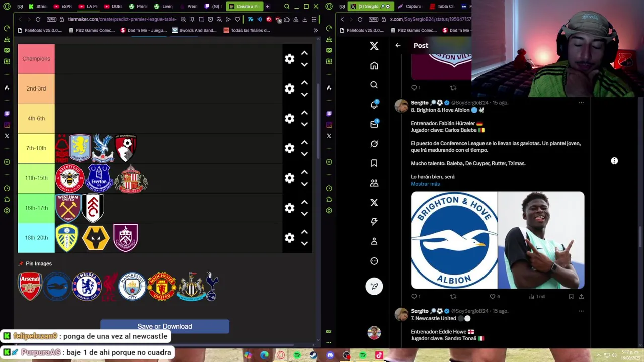Open settings gear for 18th-20th tier
Image resolution: width=644 pixels, height=362 pixels.
[289, 238]
